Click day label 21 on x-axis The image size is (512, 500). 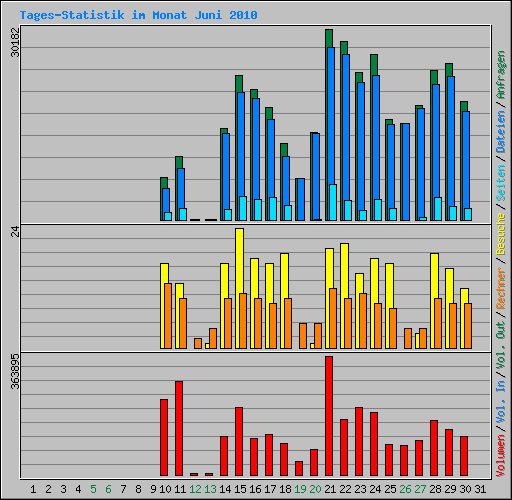click(330, 489)
